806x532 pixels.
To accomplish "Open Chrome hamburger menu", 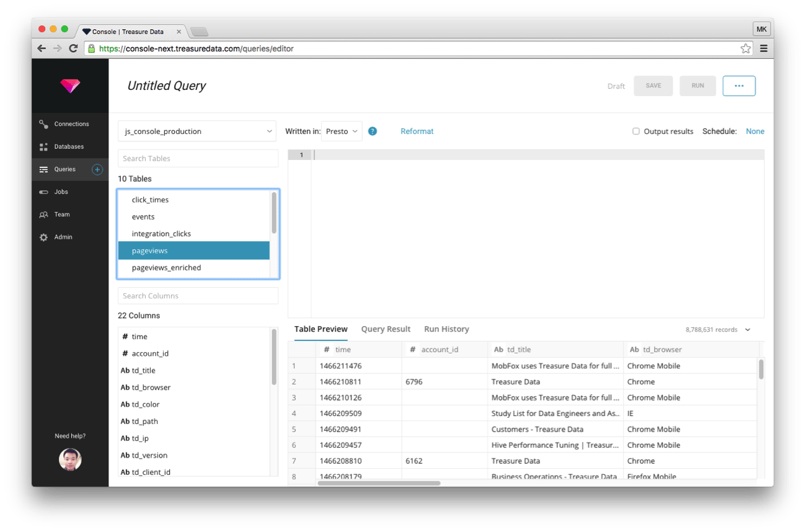I will [764, 48].
